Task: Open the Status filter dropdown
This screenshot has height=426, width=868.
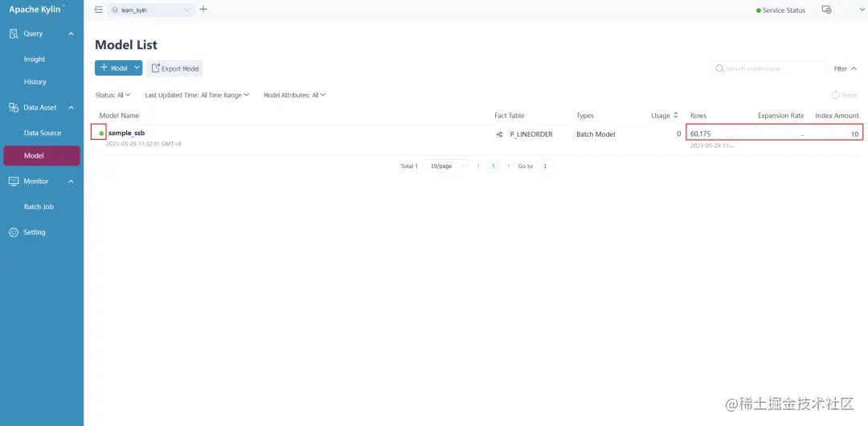Action: (x=113, y=96)
